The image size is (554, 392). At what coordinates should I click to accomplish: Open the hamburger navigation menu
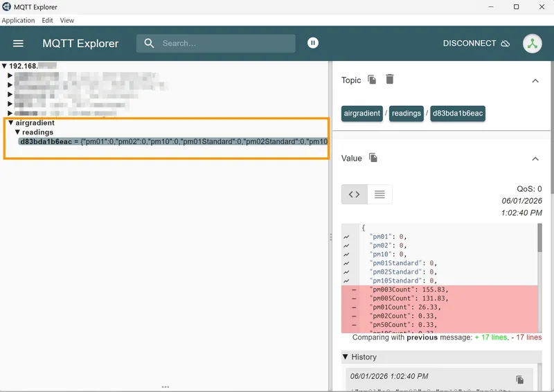(x=18, y=43)
